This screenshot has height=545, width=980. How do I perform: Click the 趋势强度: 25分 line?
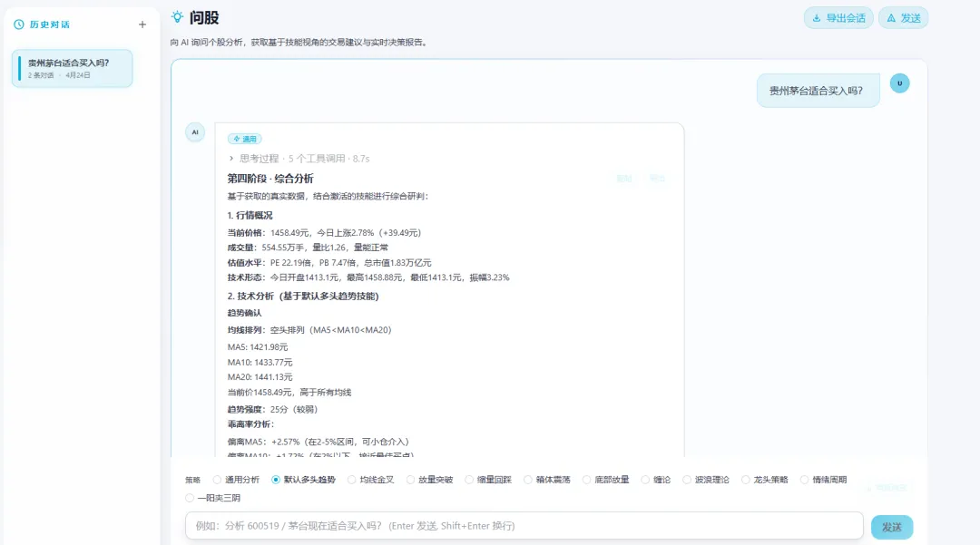tap(272, 410)
